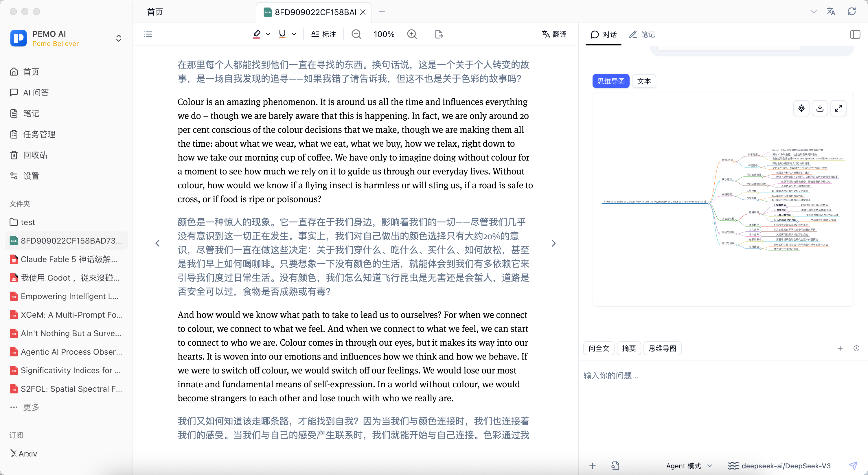This screenshot has height=475, width=868.
Task: Expand 更多 to show more files
Action: pyautogui.click(x=25, y=407)
